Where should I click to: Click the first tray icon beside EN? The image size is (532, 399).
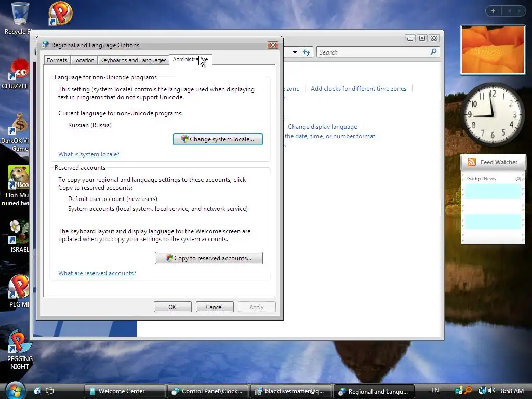pyautogui.click(x=458, y=391)
